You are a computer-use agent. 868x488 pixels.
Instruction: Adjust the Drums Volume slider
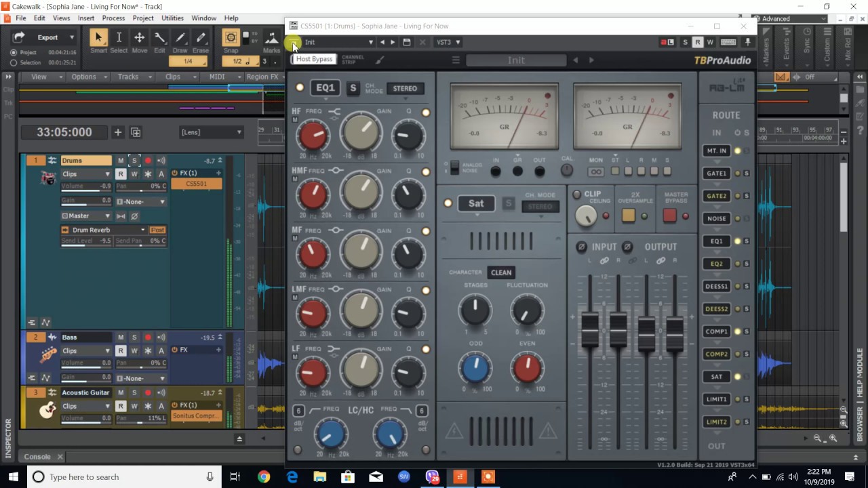point(86,186)
